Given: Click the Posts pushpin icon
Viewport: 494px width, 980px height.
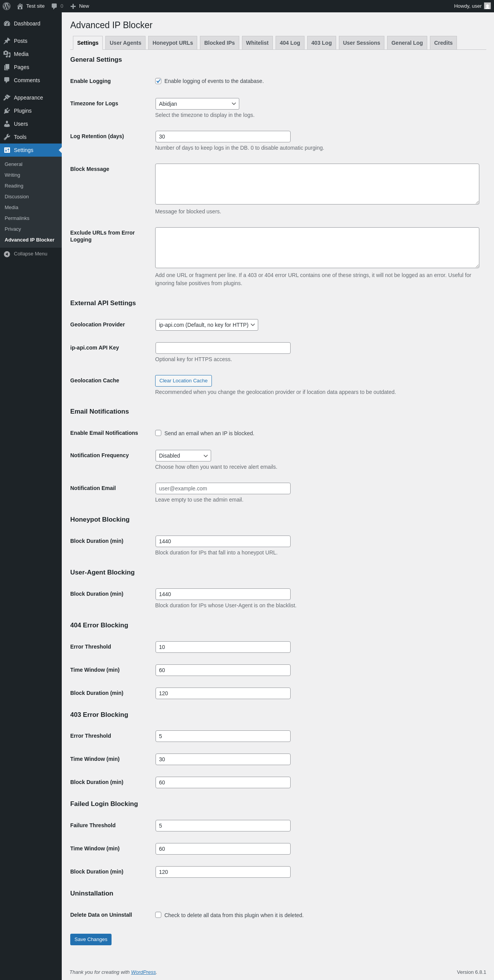Looking at the screenshot, I should [x=7, y=41].
